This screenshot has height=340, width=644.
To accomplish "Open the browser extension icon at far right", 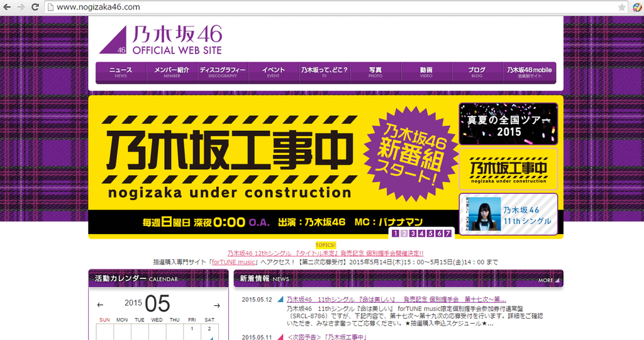I will click(637, 7).
